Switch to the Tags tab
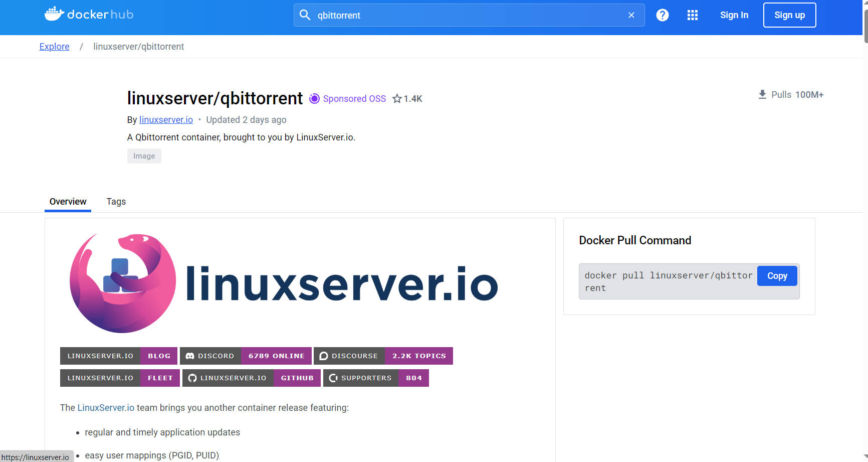The height and width of the screenshot is (462, 868). click(x=116, y=202)
